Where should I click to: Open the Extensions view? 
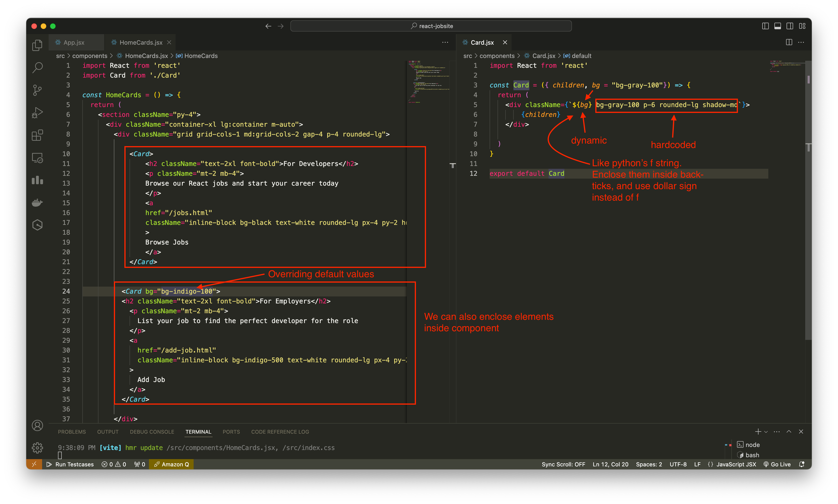coord(37,135)
